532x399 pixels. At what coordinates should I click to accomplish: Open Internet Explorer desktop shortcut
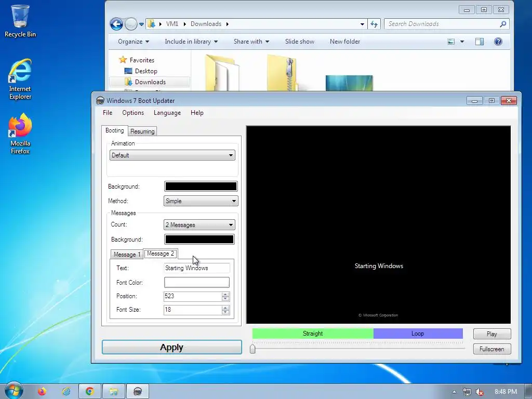[20, 79]
